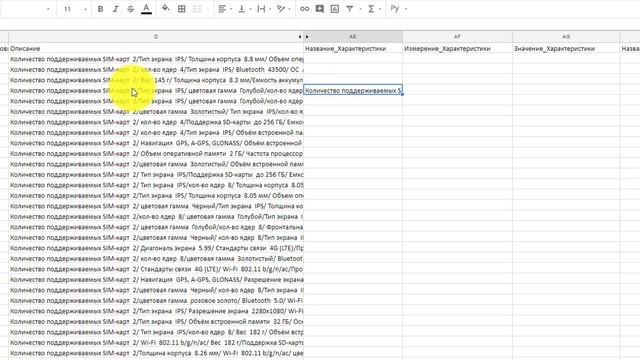Select the Измерение_Характеристики header cell
This screenshot has height=360, width=640.
coord(457,49)
